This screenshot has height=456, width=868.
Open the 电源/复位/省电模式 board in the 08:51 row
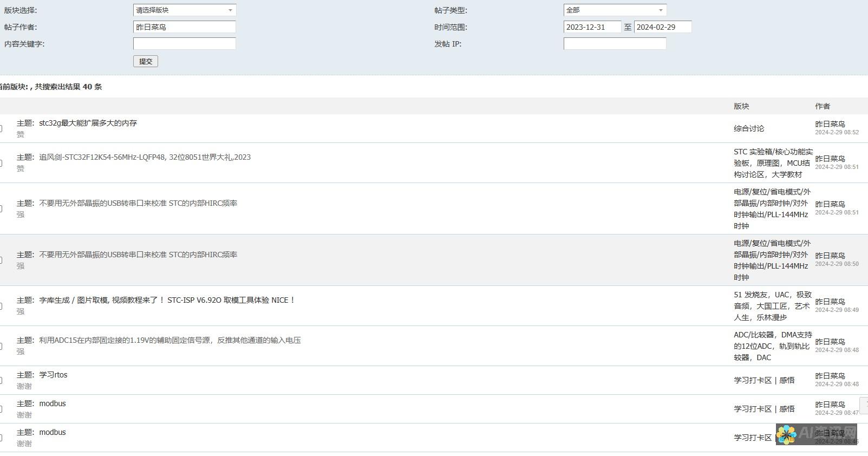pos(772,209)
